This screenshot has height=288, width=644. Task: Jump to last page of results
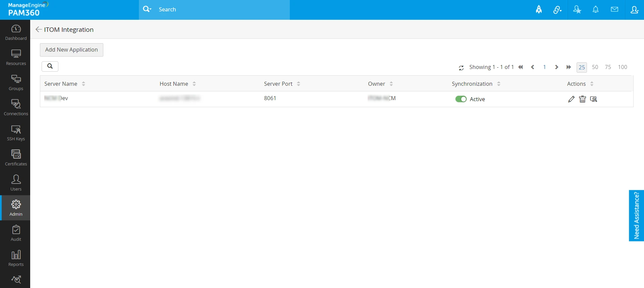click(x=569, y=67)
